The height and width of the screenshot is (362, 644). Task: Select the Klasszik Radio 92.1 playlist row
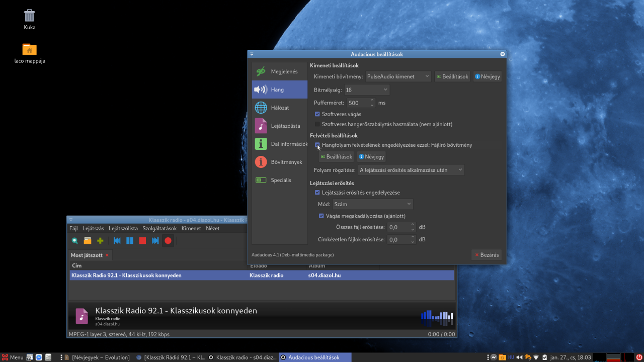tap(262, 276)
